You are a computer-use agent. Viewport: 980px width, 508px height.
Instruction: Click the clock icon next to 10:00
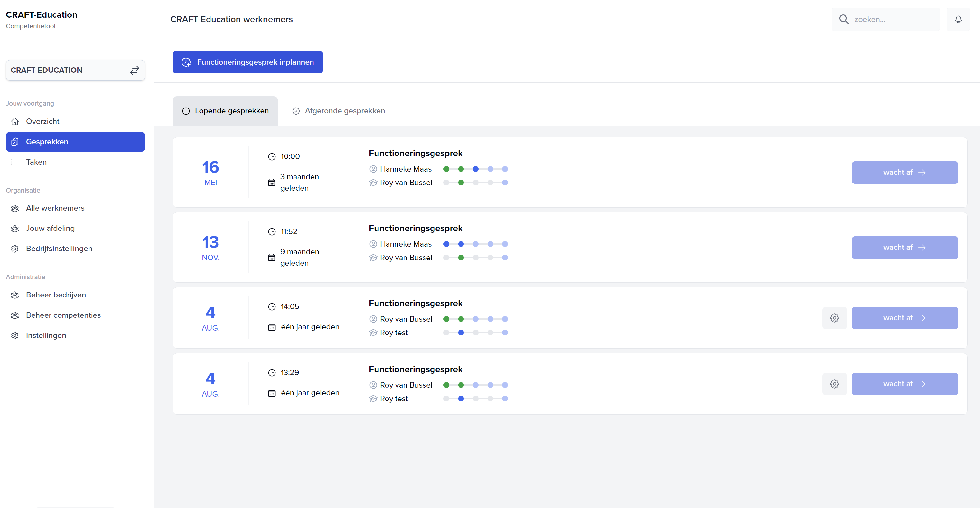[x=272, y=157]
